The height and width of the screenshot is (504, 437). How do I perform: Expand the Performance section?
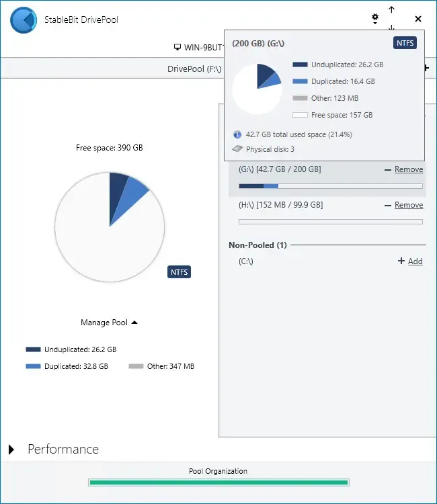[11, 450]
